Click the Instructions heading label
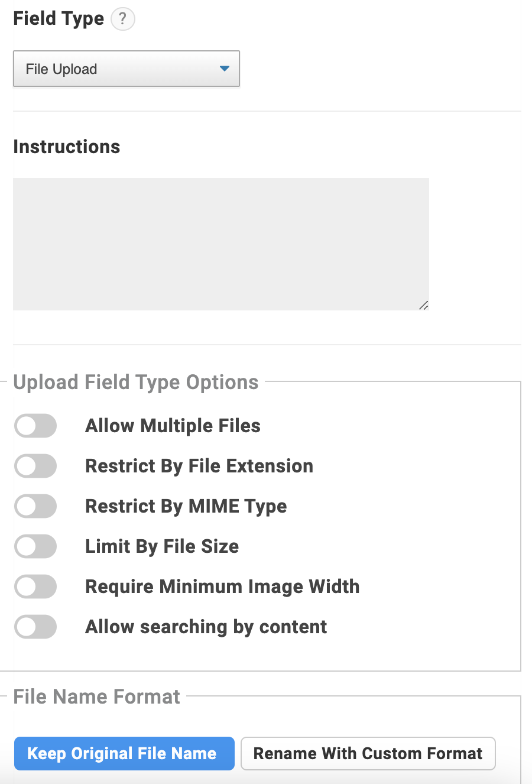532x784 pixels. 67,147
